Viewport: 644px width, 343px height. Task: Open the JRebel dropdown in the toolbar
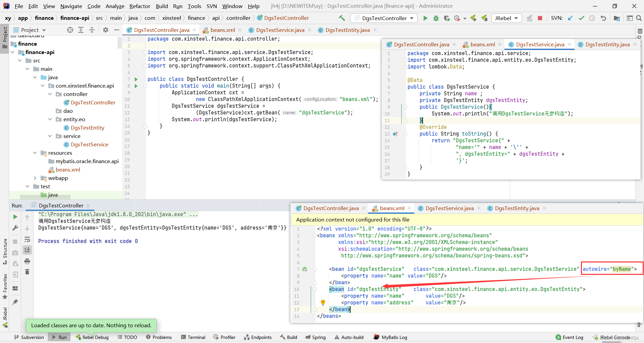coord(506,18)
